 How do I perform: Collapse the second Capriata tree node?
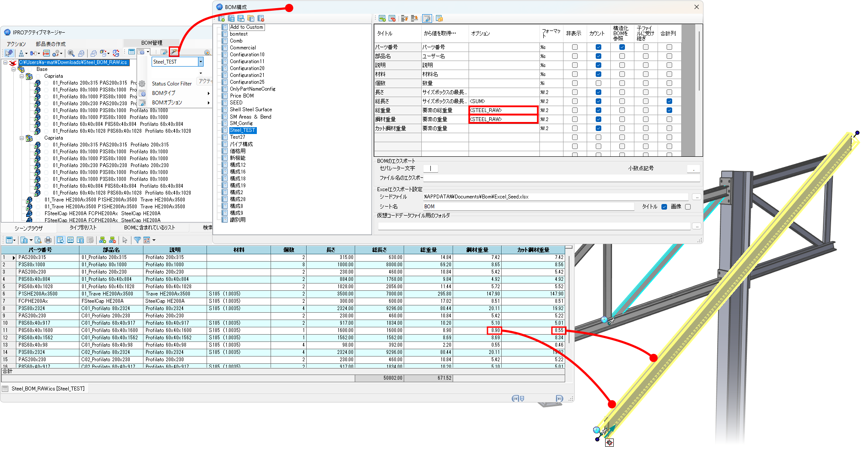[21, 138]
